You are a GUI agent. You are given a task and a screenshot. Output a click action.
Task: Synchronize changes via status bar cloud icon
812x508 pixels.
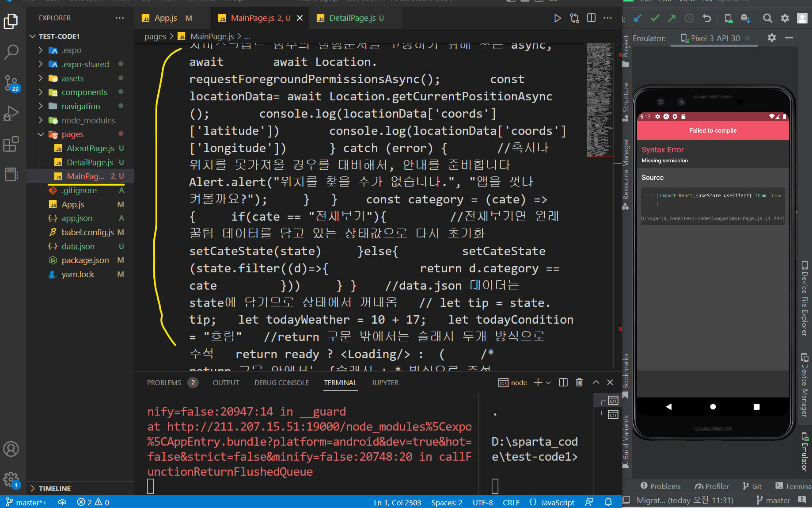[62, 502]
